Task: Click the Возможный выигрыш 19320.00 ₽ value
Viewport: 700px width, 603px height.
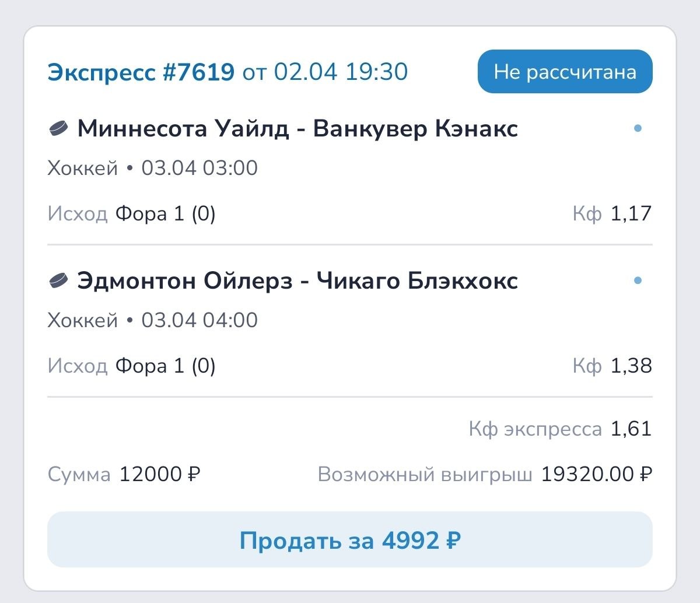Action: 596,475
